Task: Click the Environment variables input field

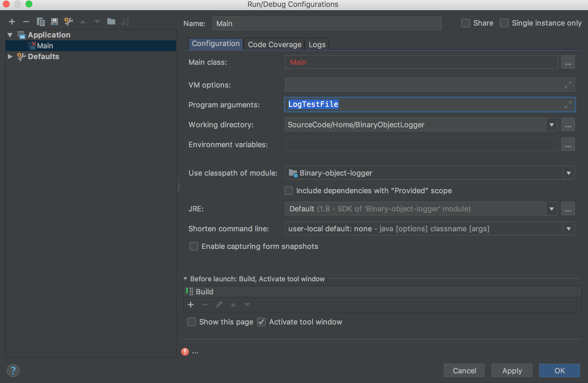Action: coord(421,145)
